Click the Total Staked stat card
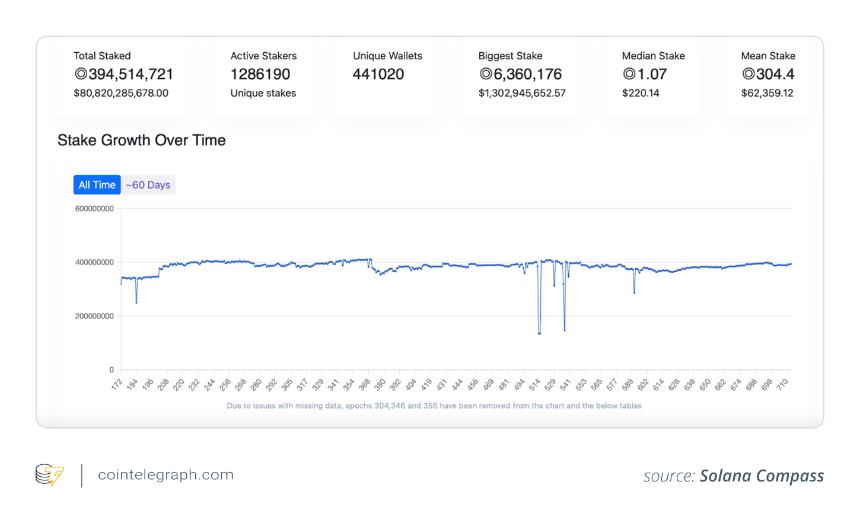The image size is (860, 523). click(x=123, y=77)
